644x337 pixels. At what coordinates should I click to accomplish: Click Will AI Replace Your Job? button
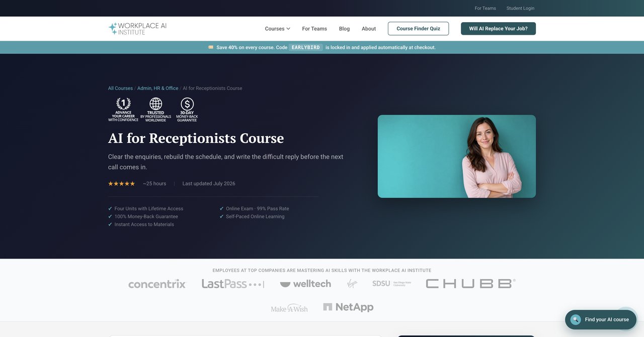click(x=498, y=29)
